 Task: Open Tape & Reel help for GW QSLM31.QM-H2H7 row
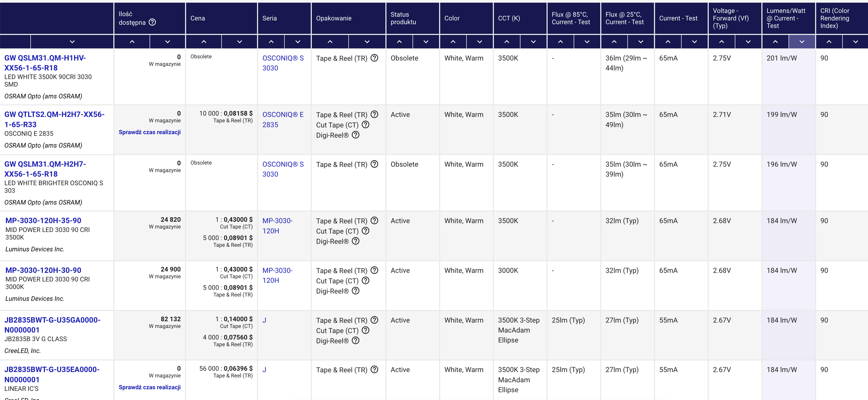[374, 164]
